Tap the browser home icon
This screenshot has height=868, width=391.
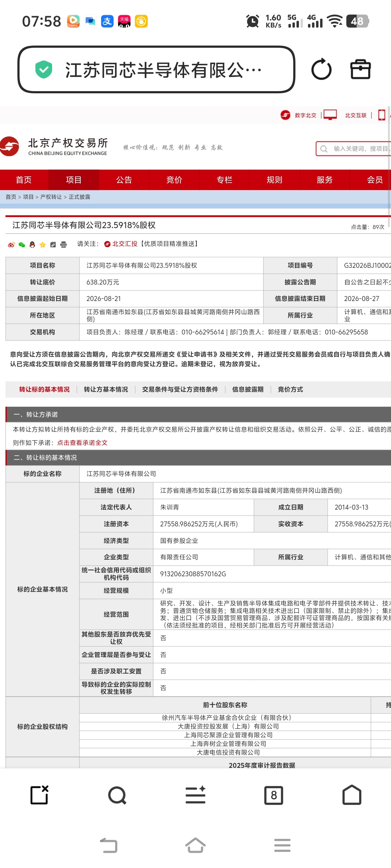(x=352, y=795)
